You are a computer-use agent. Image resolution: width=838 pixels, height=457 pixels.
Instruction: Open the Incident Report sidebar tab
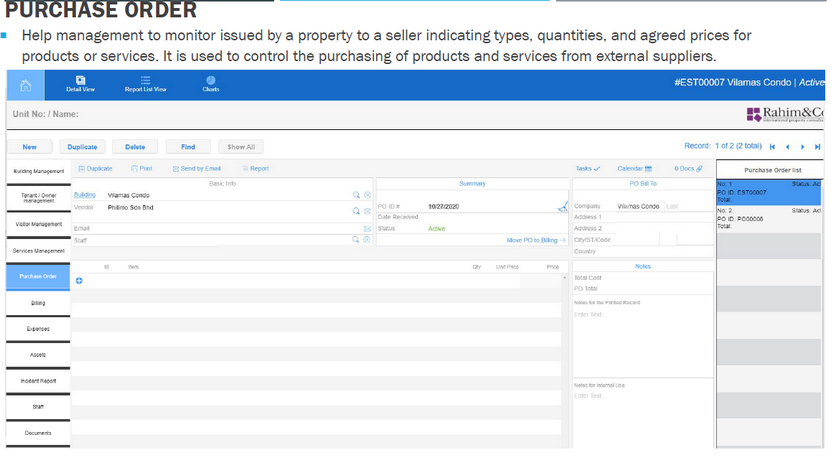tap(37, 381)
